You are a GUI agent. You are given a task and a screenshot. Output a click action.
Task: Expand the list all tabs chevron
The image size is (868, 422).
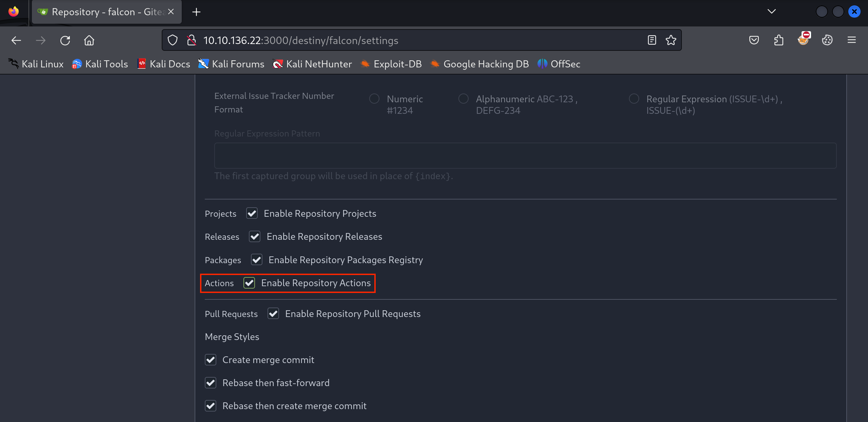click(x=771, y=12)
